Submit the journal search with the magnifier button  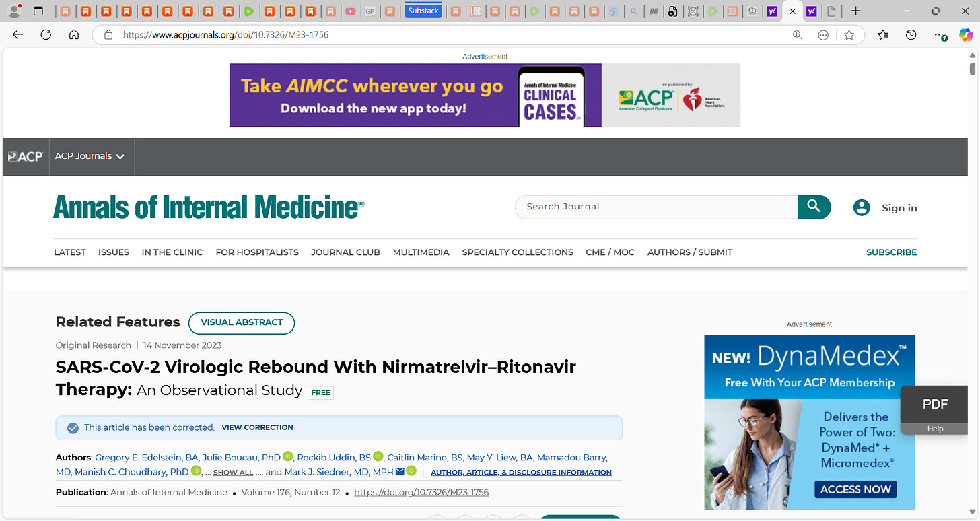click(814, 207)
